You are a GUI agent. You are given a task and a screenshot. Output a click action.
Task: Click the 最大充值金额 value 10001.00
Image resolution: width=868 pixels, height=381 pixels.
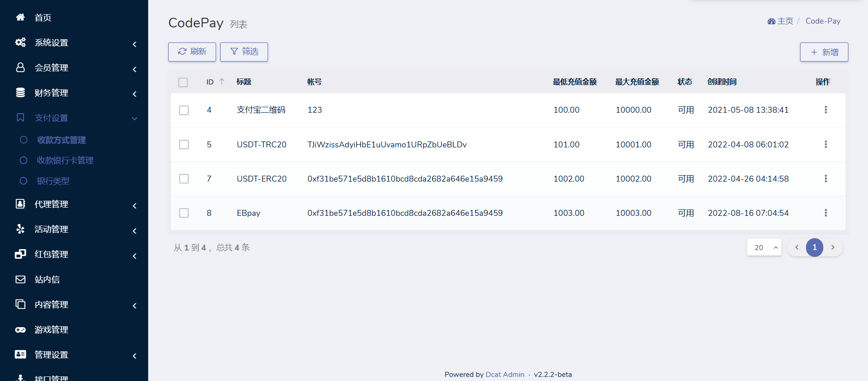tap(633, 145)
